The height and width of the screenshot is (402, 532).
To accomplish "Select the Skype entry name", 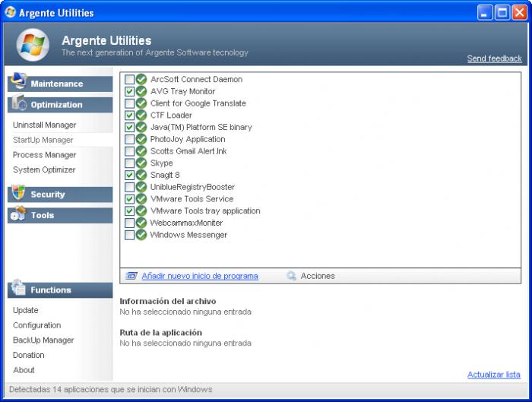I will tap(161, 163).
